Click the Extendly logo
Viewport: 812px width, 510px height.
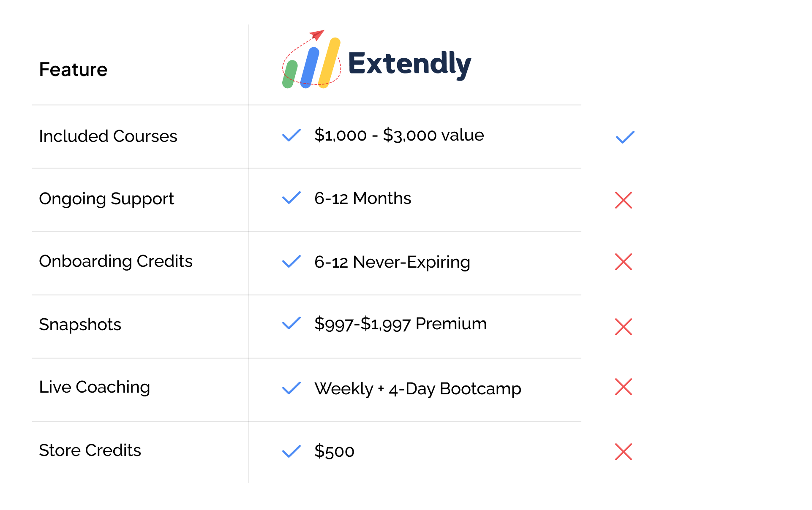[376, 61]
